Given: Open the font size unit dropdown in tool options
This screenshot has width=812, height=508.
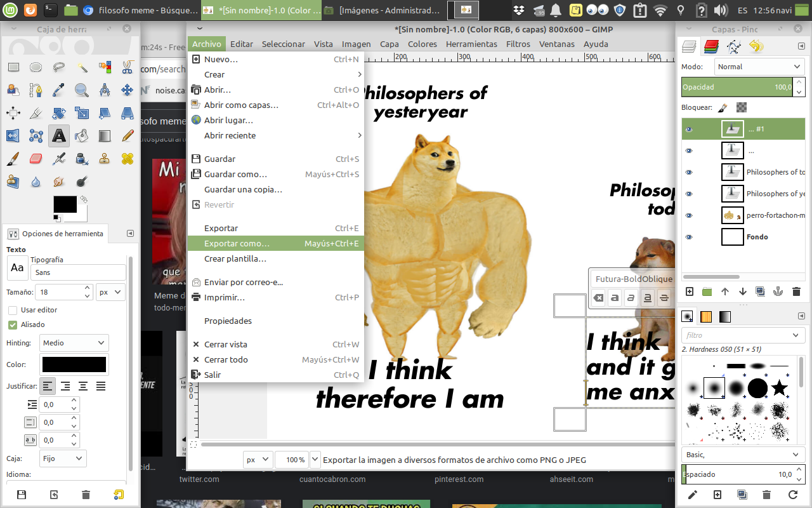Looking at the screenshot, I should pyautogui.click(x=110, y=292).
